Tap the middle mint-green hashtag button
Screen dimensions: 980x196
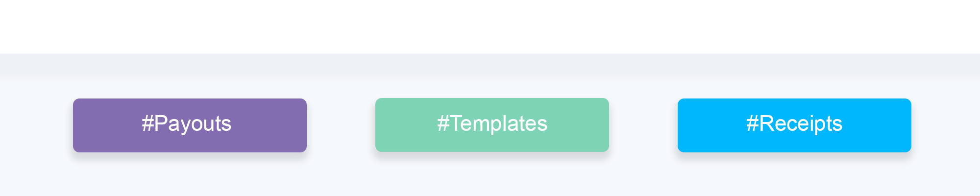pyautogui.click(x=492, y=125)
